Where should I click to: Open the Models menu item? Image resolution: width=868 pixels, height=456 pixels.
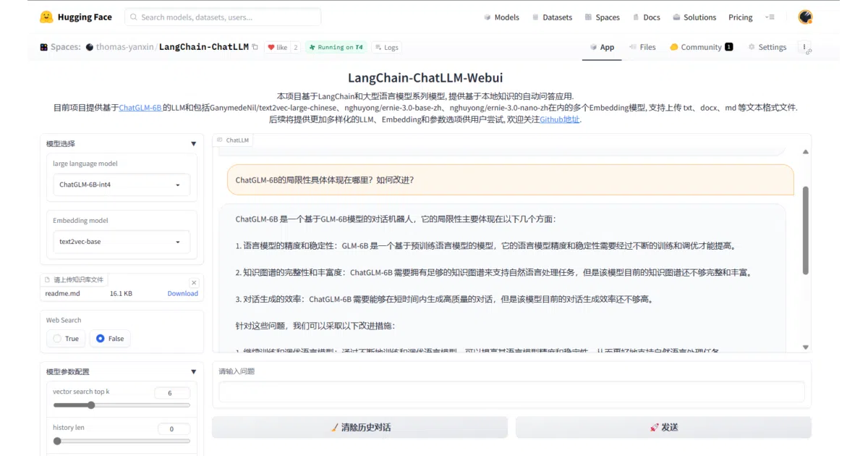501,17
